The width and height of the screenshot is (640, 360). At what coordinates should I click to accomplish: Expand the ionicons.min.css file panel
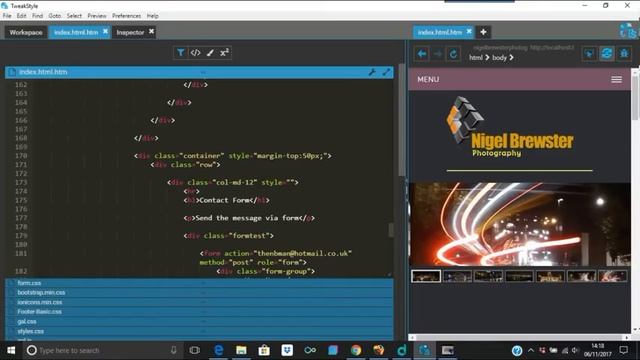pyautogui.click(x=199, y=302)
